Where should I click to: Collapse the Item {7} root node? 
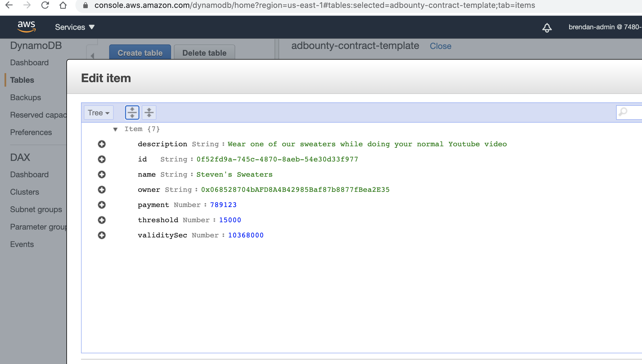115,129
